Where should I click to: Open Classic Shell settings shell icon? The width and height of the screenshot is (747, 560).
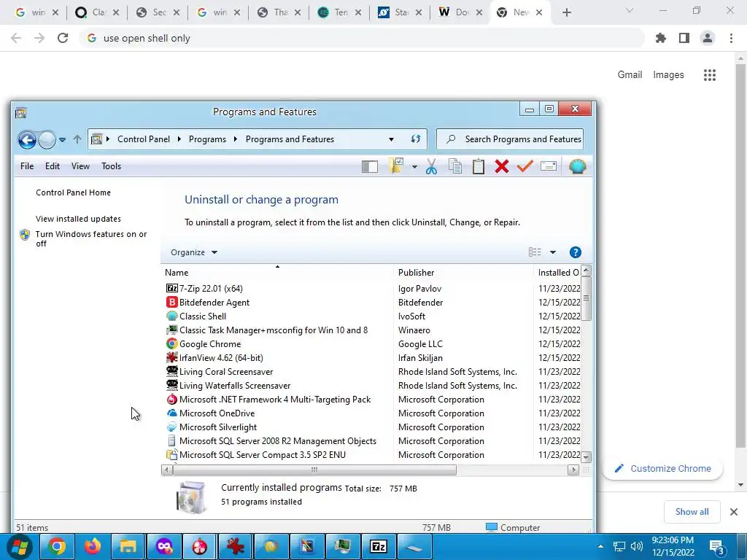click(577, 167)
